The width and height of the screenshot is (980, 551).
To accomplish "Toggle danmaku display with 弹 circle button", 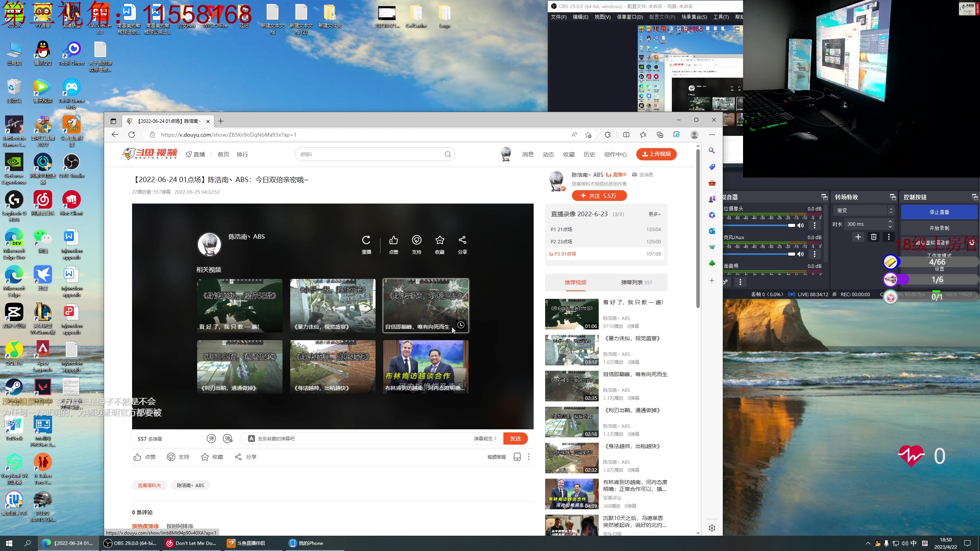I will pos(211,439).
